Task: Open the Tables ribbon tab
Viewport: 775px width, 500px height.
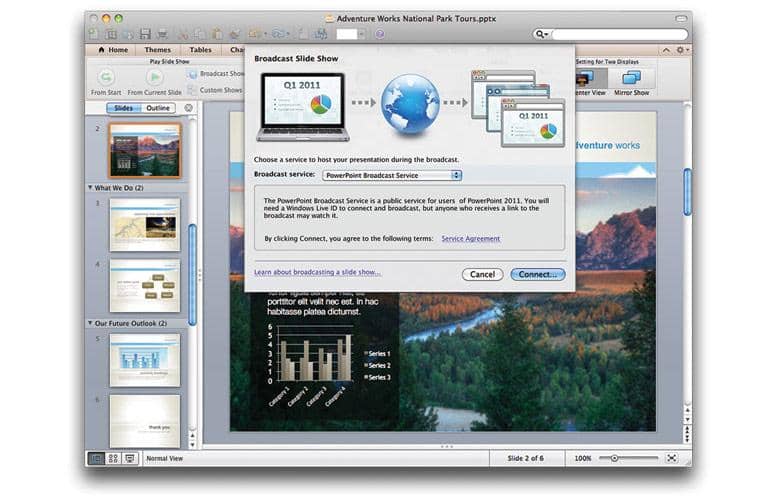Action: 200,49
